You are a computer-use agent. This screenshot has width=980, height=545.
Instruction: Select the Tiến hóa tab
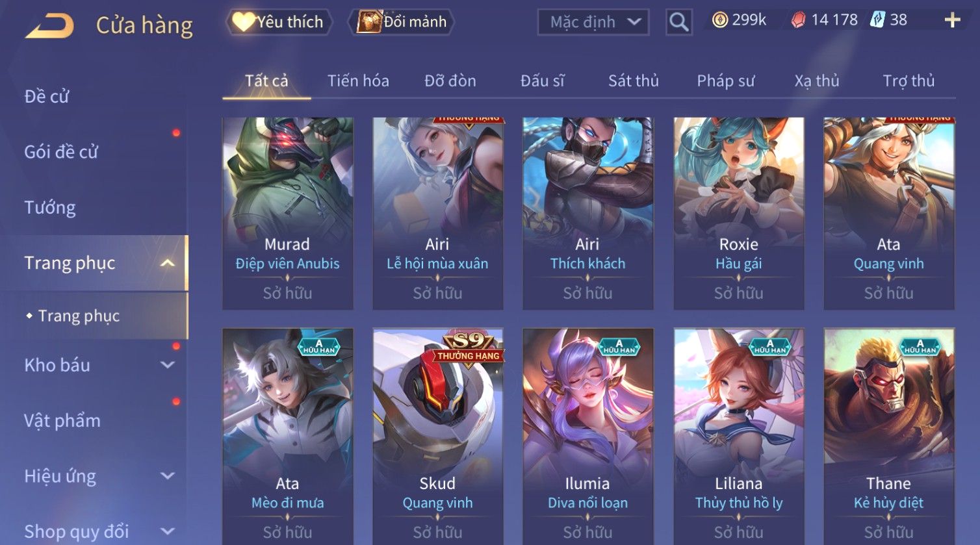coord(358,81)
